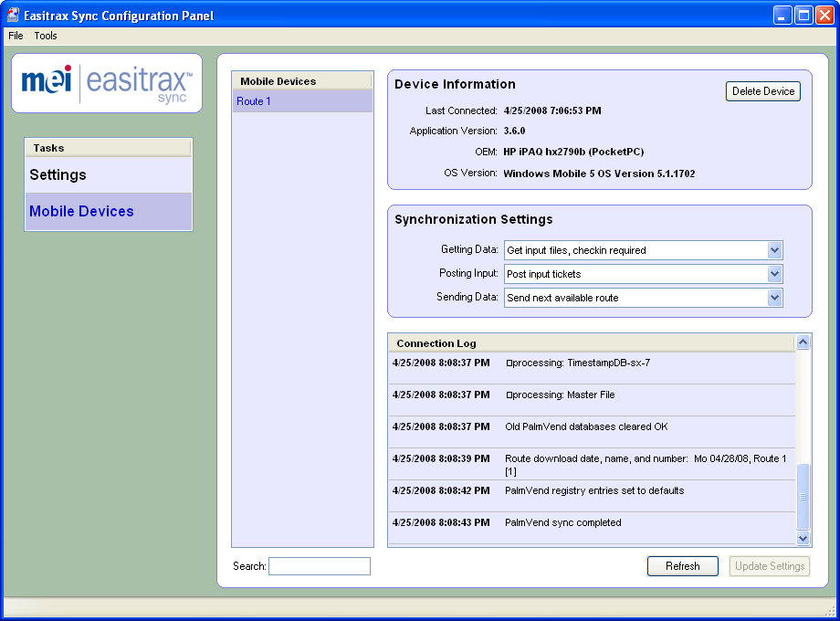Click the MEI Easitrax Sync logo
The width and height of the screenshot is (840, 621).
click(x=107, y=83)
